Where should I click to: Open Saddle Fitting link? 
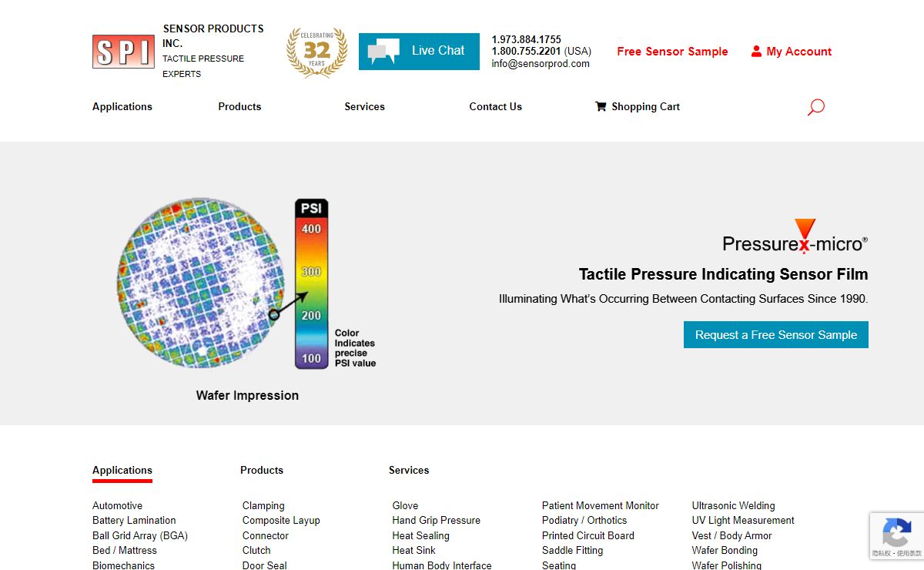572,551
